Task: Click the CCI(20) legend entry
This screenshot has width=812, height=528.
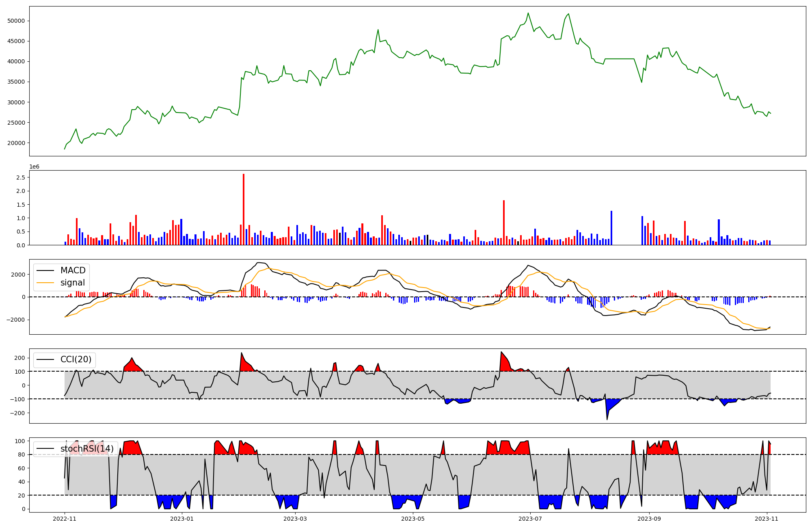Action: 76,359
